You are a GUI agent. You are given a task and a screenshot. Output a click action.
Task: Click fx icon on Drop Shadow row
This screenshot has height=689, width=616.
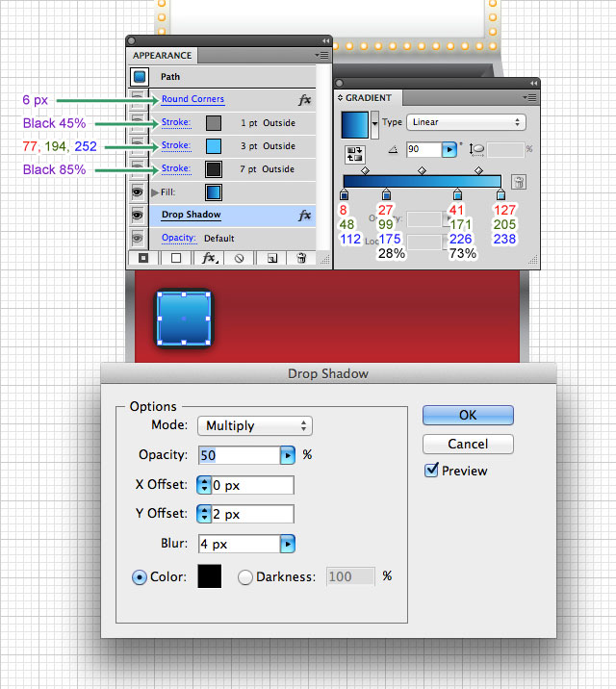[x=304, y=216]
